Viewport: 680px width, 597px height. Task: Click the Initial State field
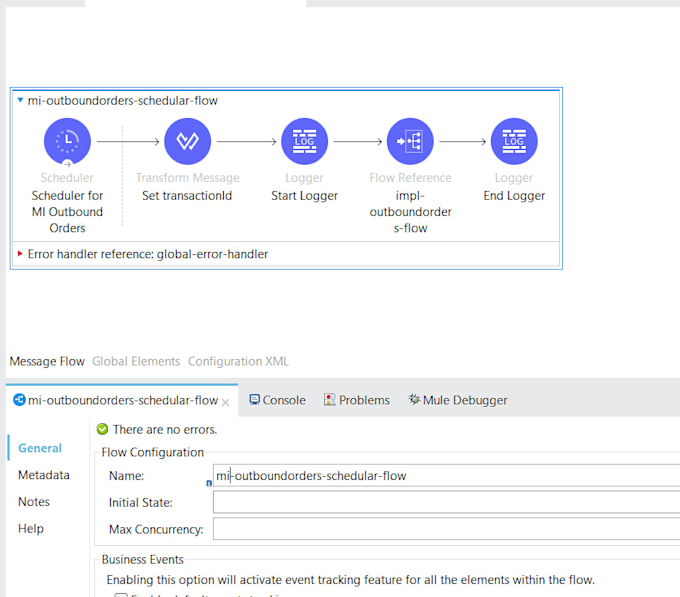pyautogui.click(x=446, y=502)
